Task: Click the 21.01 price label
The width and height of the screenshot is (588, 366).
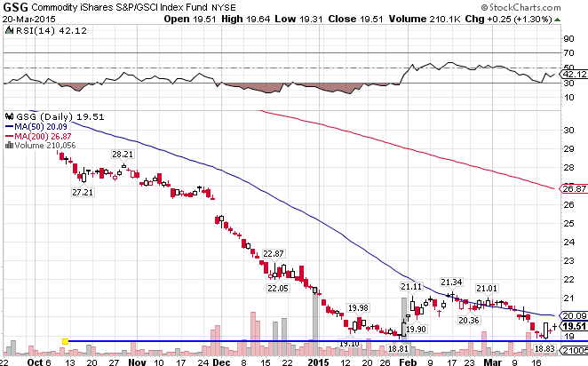Action: [x=487, y=289]
